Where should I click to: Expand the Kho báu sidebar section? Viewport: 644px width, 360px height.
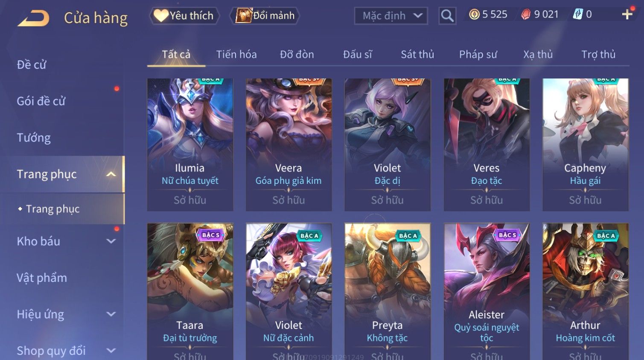pyautogui.click(x=111, y=241)
